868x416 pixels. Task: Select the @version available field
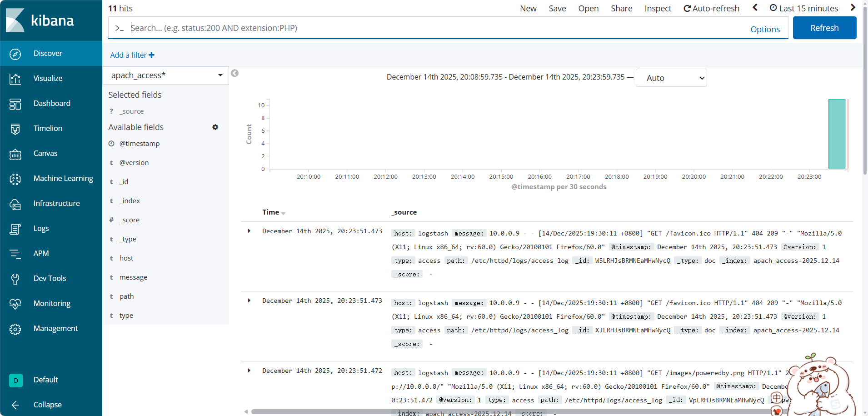134,163
